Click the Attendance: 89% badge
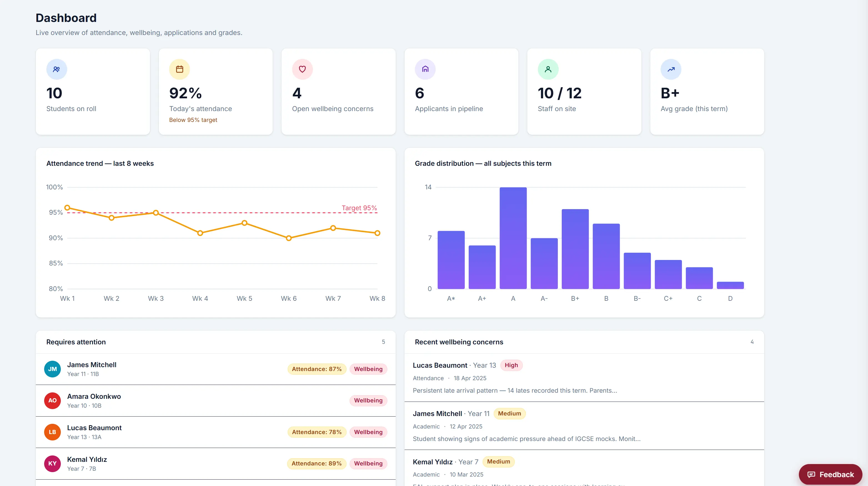Viewport: 868px width, 486px height. [x=317, y=464]
